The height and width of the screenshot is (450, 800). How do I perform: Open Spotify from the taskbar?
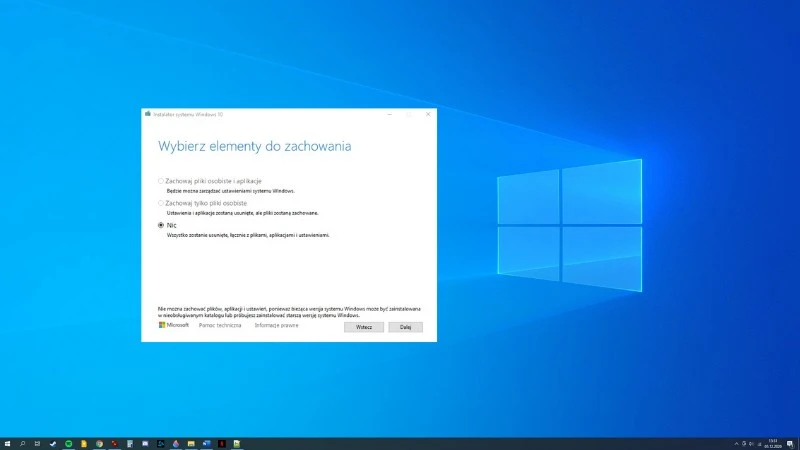[68, 444]
